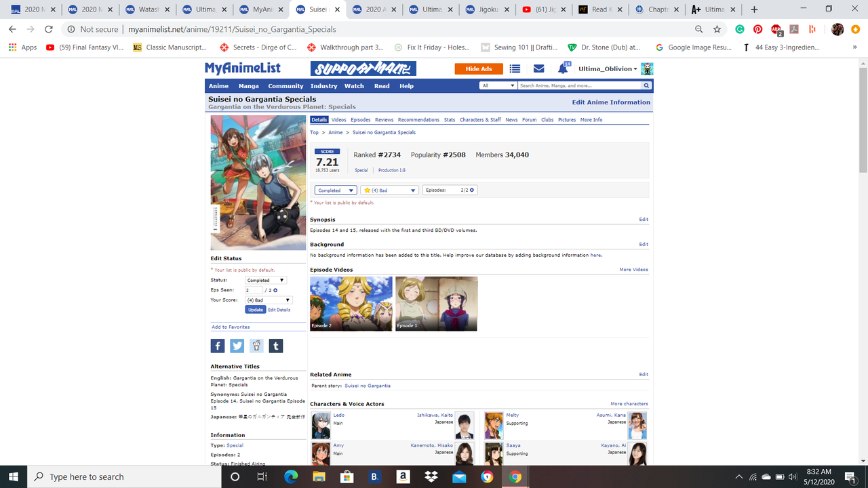Open Edit Details link
The width and height of the screenshot is (868, 488).
coord(279,310)
